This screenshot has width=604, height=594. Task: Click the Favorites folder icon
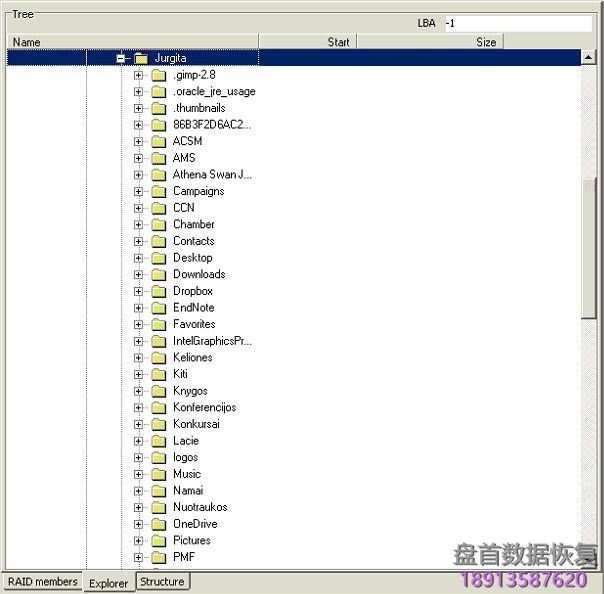coord(158,324)
